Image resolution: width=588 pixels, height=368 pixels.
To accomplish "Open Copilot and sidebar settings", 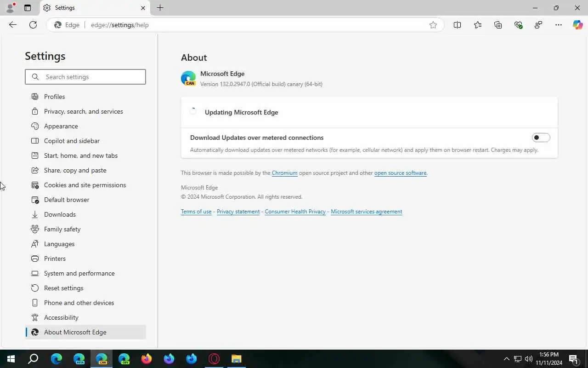I will pyautogui.click(x=85, y=141).
